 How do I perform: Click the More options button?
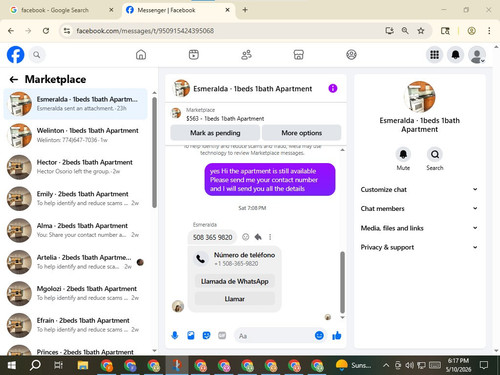pos(301,133)
